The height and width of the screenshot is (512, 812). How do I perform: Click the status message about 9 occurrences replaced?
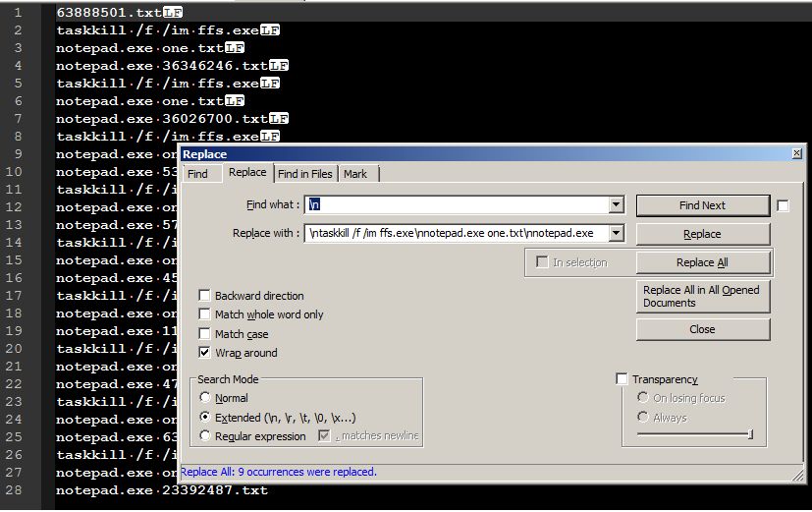(x=279, y=472)
